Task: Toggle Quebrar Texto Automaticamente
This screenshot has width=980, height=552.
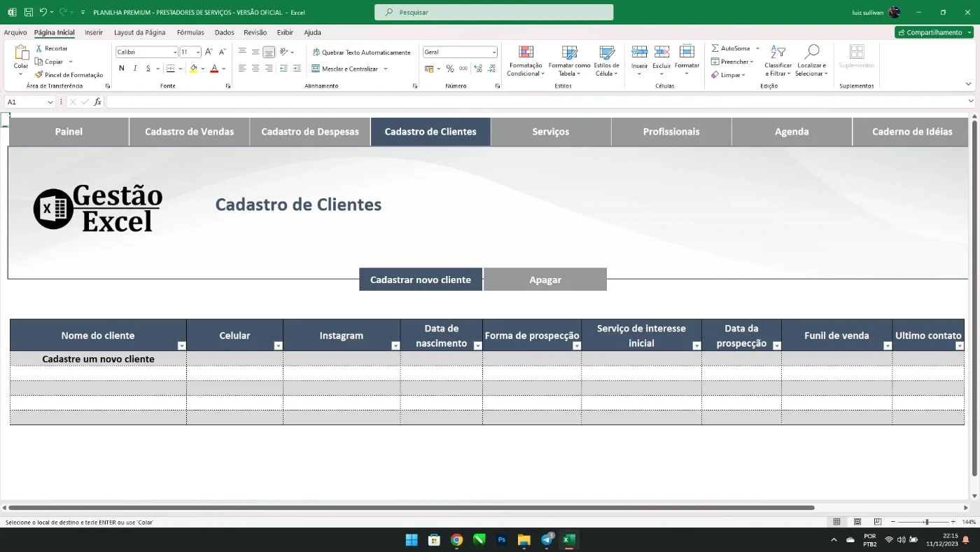Action: [x=361, y=53]
